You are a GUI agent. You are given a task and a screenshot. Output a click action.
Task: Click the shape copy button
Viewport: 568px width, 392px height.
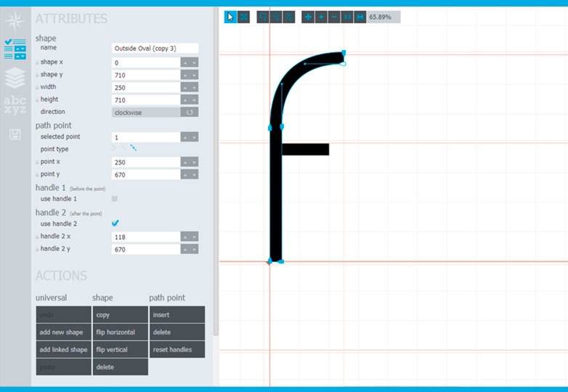pos(121,314)
